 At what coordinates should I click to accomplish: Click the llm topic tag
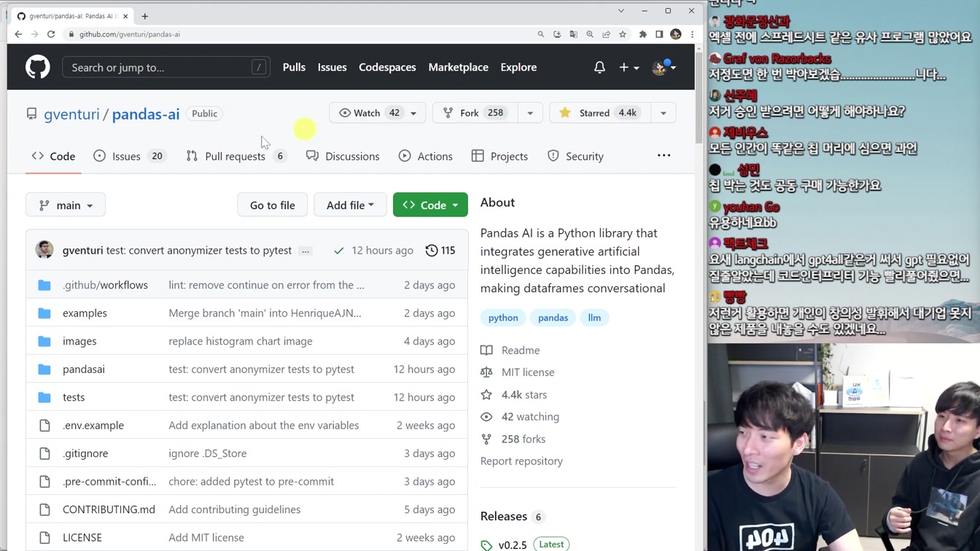pos(594,318)
